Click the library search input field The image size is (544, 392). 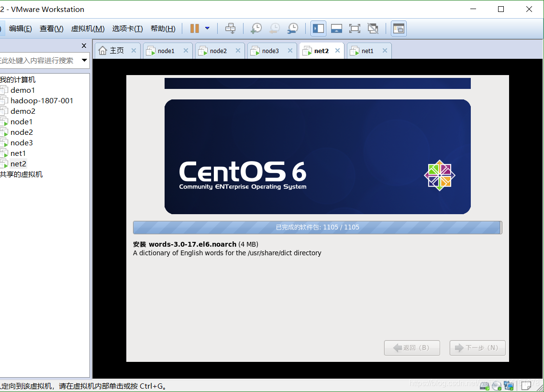39,61
